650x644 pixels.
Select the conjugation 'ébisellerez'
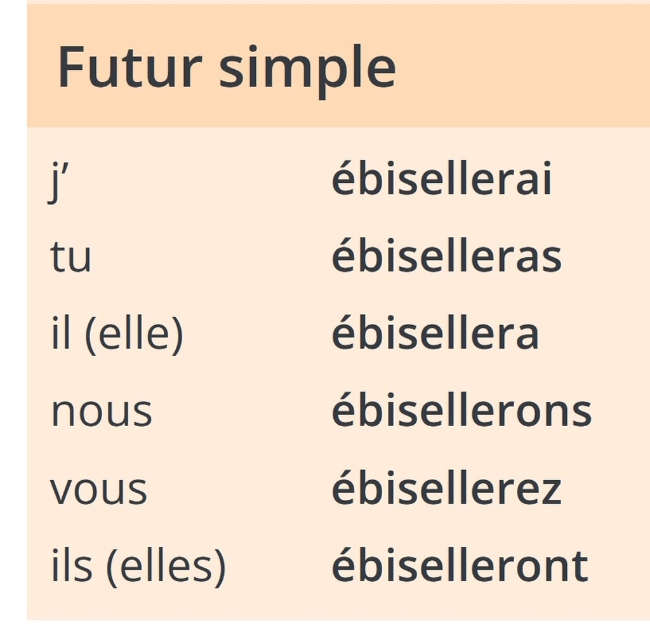447,490
